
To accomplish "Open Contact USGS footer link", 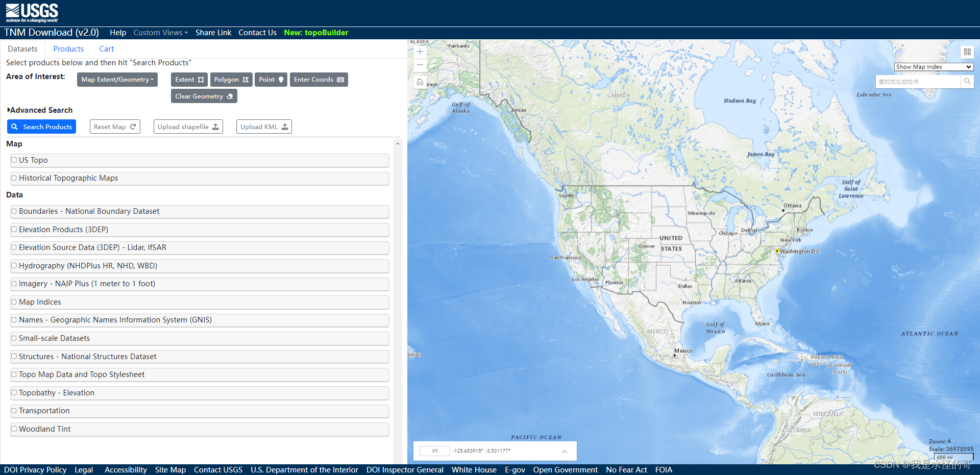I will [218, 470].
